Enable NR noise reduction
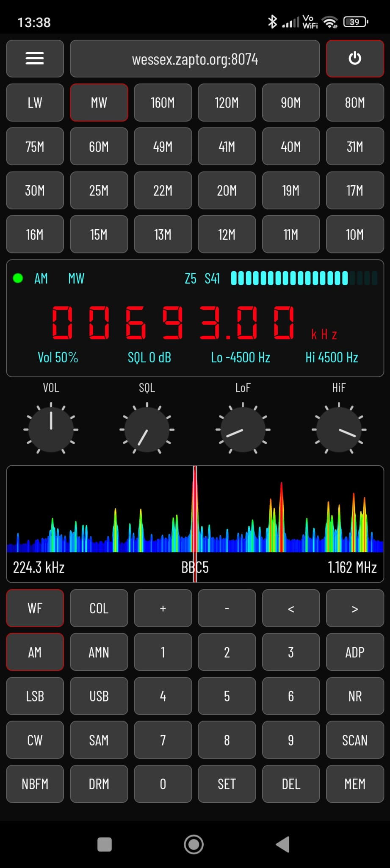 (x=354, y=696)
